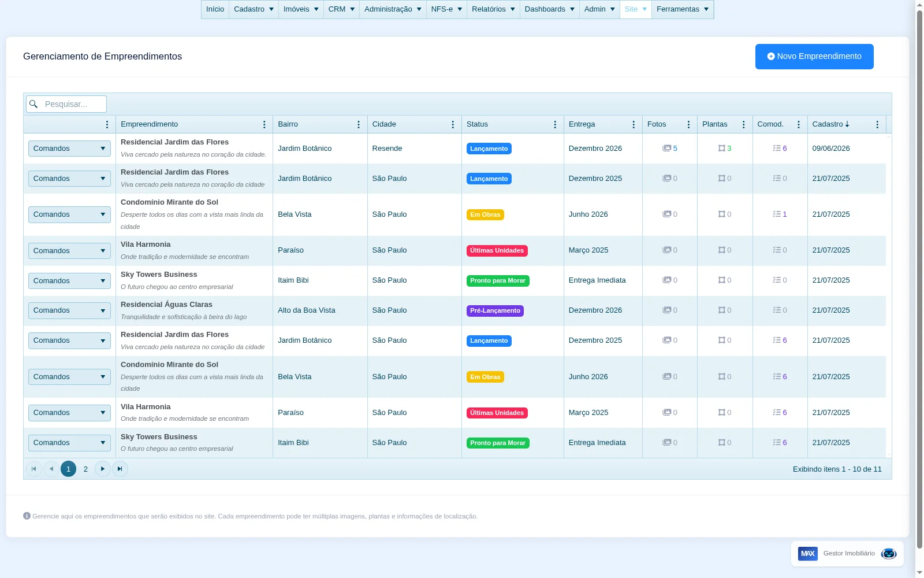
Task: Open column menu dots for Status header
Action: [x=555, y=125]
